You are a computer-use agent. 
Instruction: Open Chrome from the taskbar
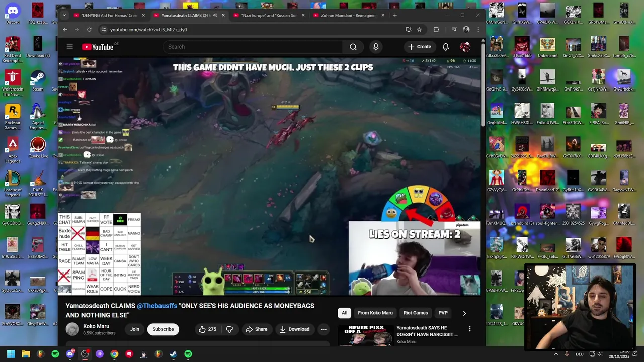[x=114, y=354]
